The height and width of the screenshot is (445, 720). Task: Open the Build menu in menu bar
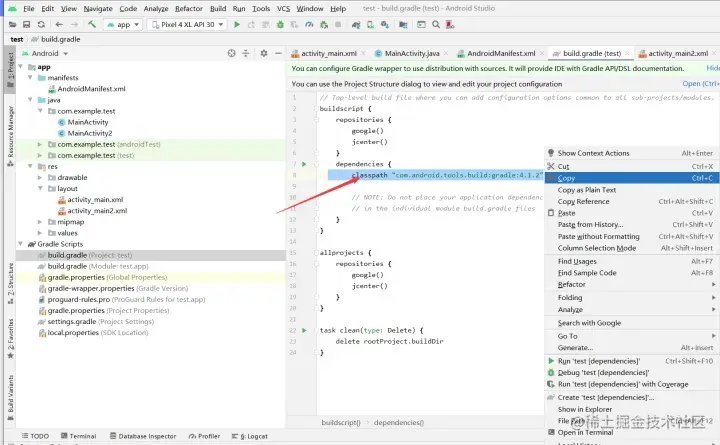218,8
